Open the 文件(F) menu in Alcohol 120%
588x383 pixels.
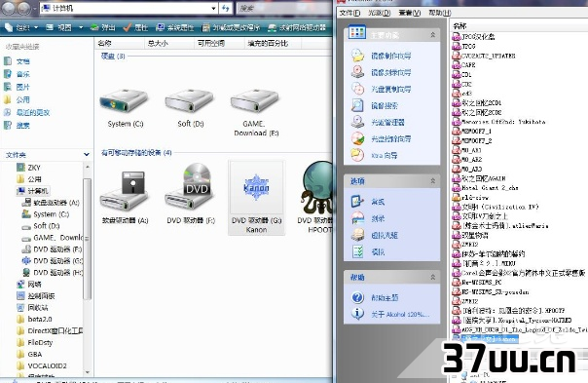349,13
